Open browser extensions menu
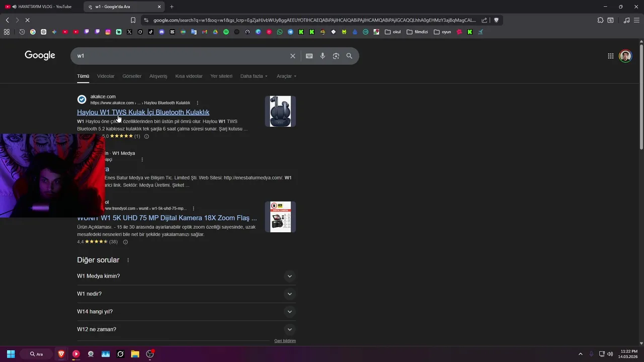 pyautogui.click(x=600, y=20)
